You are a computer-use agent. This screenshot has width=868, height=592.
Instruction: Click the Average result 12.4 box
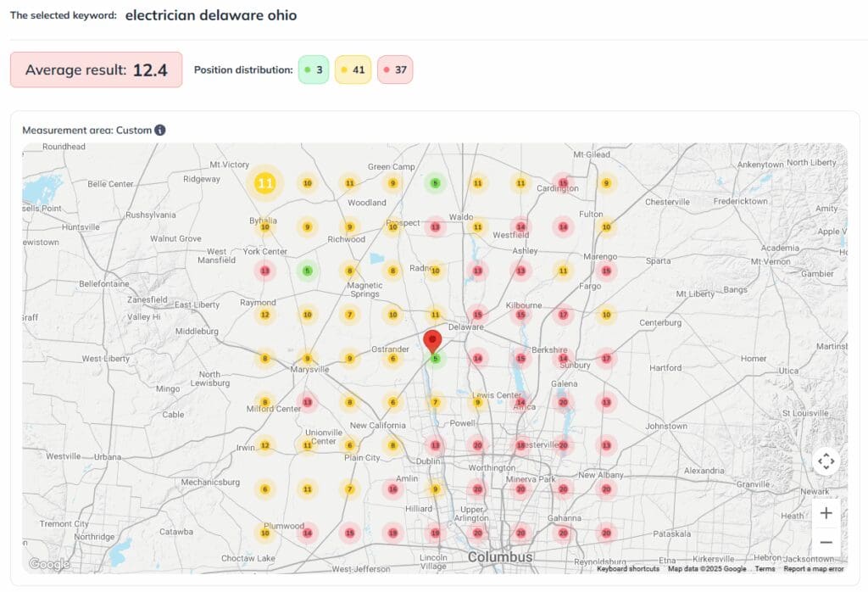click(96, 70)
